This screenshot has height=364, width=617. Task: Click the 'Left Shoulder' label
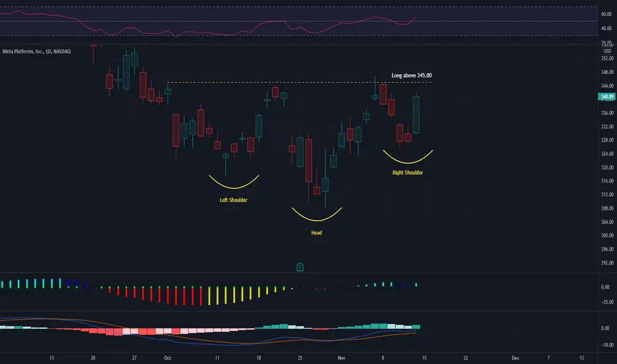click(233, 201)
